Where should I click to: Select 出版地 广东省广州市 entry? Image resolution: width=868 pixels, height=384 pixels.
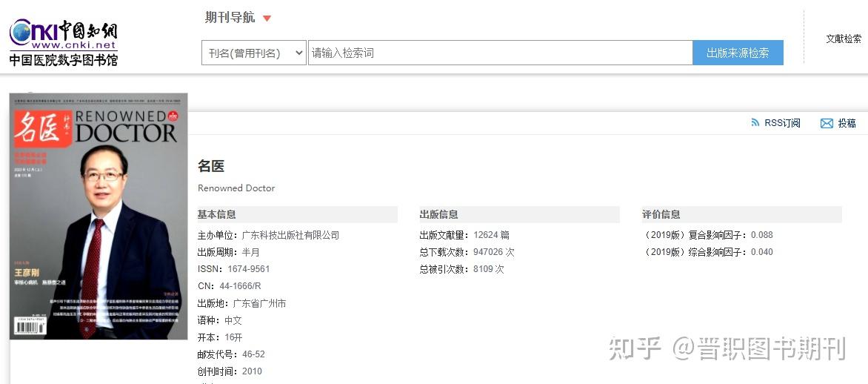click(242, 303)
